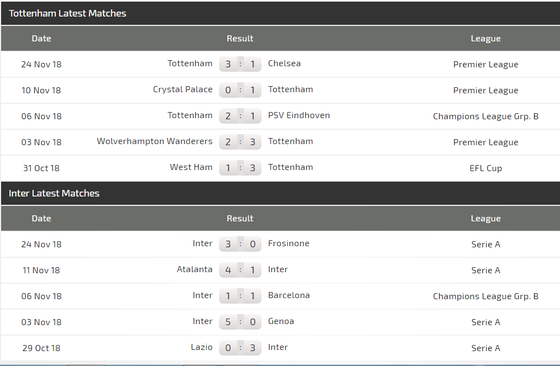Select the Date column header in Inter table
The image size is (560, 366).
point(41,219)
